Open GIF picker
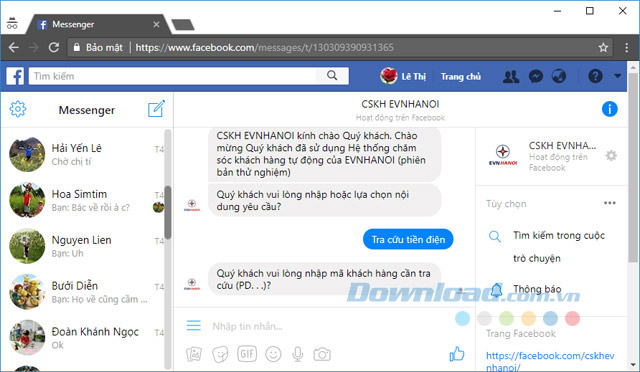The image size is (640, 372). click(247, 354)
